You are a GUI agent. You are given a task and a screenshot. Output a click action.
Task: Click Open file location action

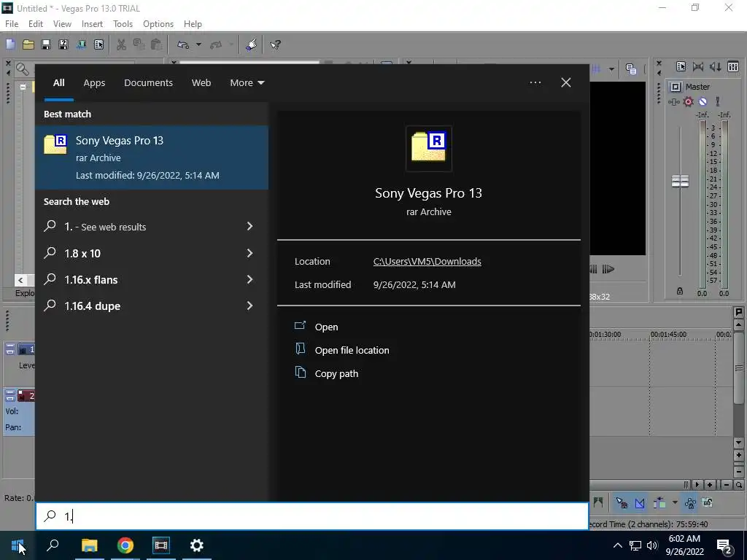pyautogui.click(x=352, y=351)
